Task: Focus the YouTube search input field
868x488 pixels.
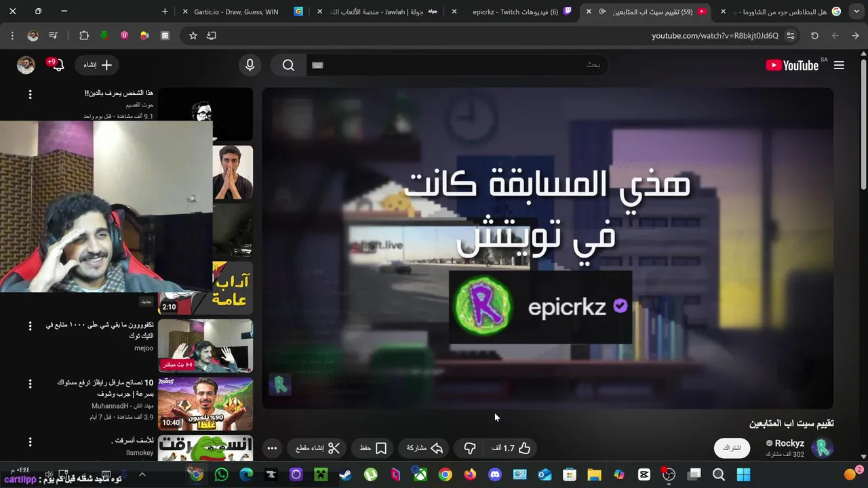Action: click(457, 65)
